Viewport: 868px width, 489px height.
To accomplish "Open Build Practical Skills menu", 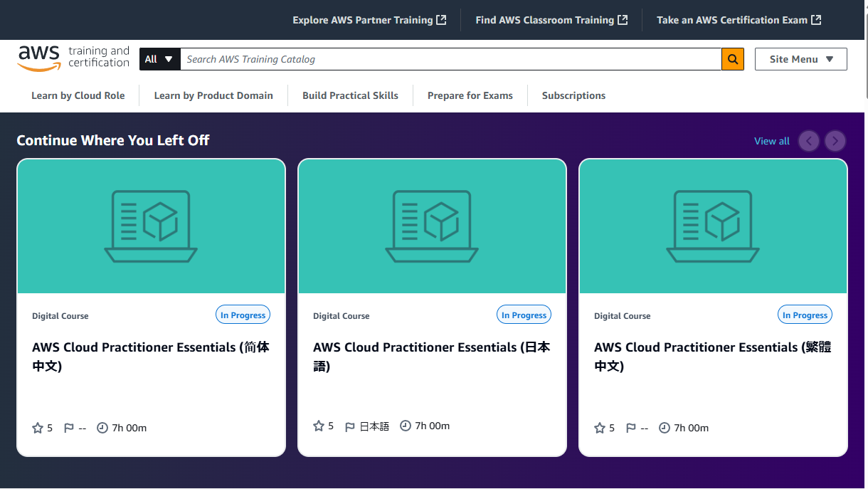I will pyautogui.click(x=350, y=95).
